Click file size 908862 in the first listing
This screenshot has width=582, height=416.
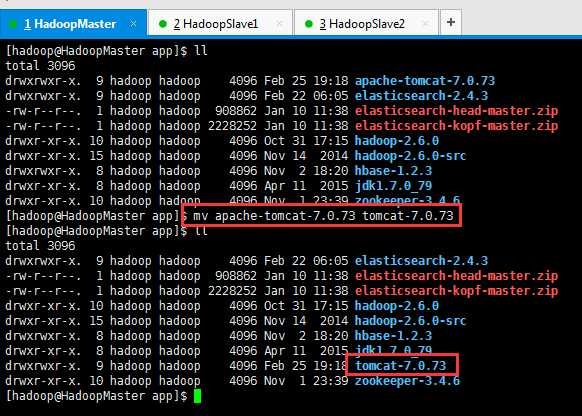[x=236, y=111]
